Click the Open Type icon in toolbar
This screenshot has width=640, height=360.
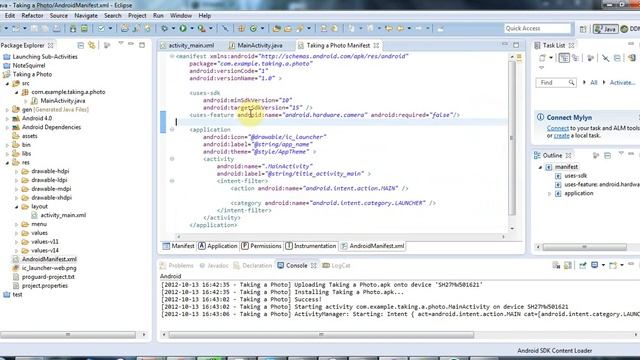(x=277, y=29)
